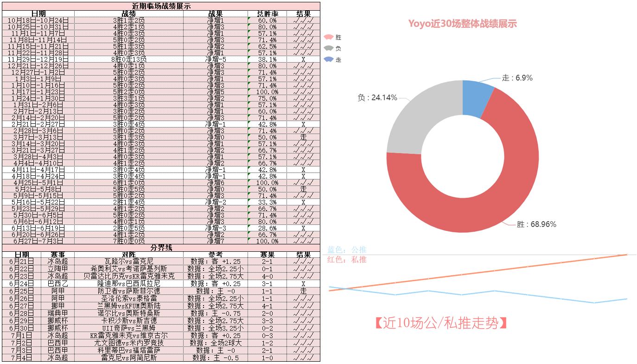Click the X result for 11月29日-12月19日 row
637x364 pixels.
click(303, 59)
